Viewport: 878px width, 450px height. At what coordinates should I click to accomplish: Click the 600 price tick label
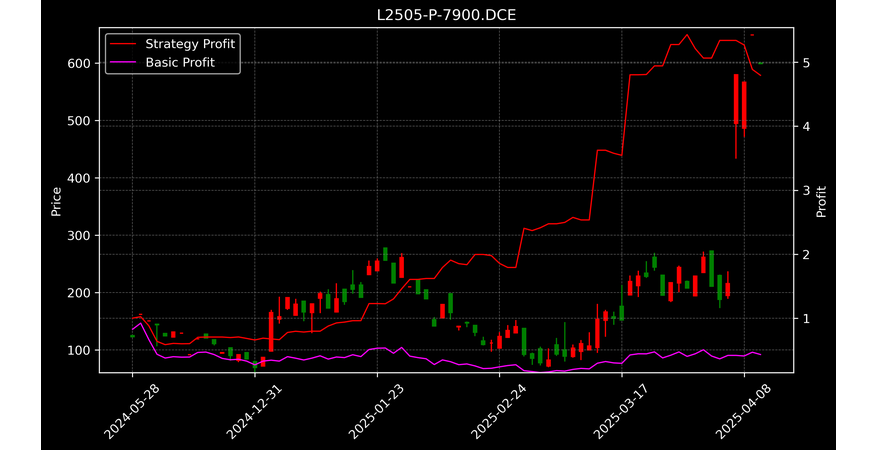pyautogui.click(x=79, y=63)
